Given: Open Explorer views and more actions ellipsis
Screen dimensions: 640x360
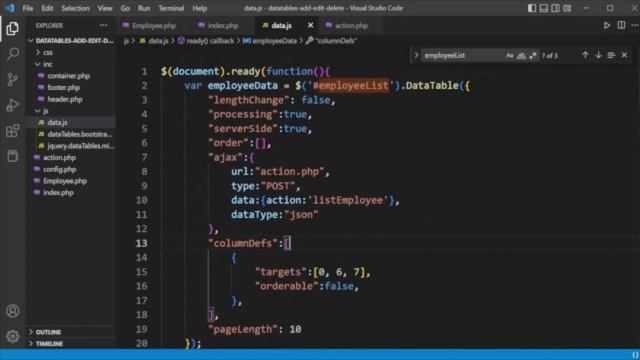Looking at the screenshot, I should 104,25.
